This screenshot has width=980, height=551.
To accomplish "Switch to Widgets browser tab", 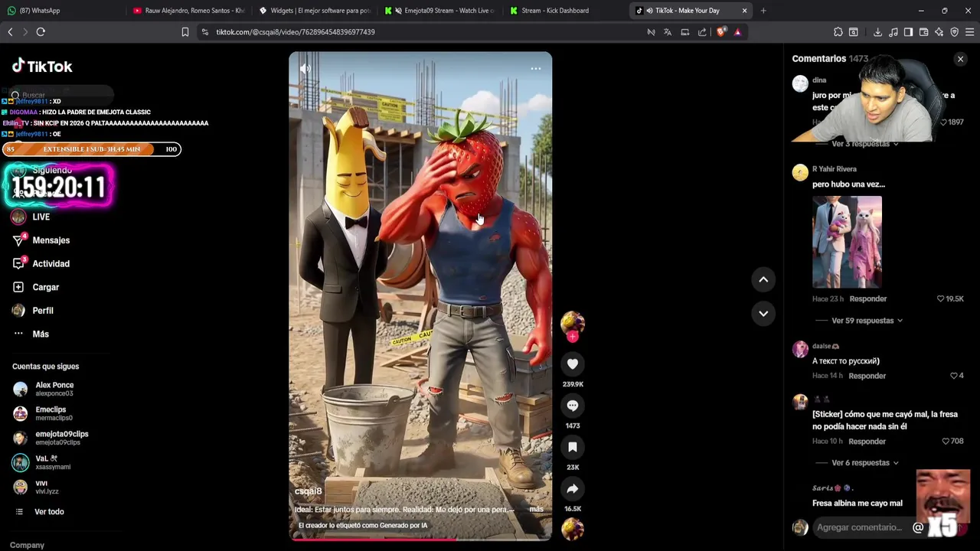I will click(x=315, y=11).
